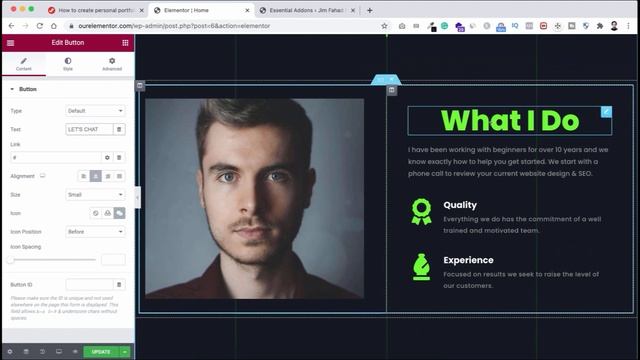Screen dimensions: 640x360
Task: Switch to the Advanced tab
Action: [x=112, y=64]
